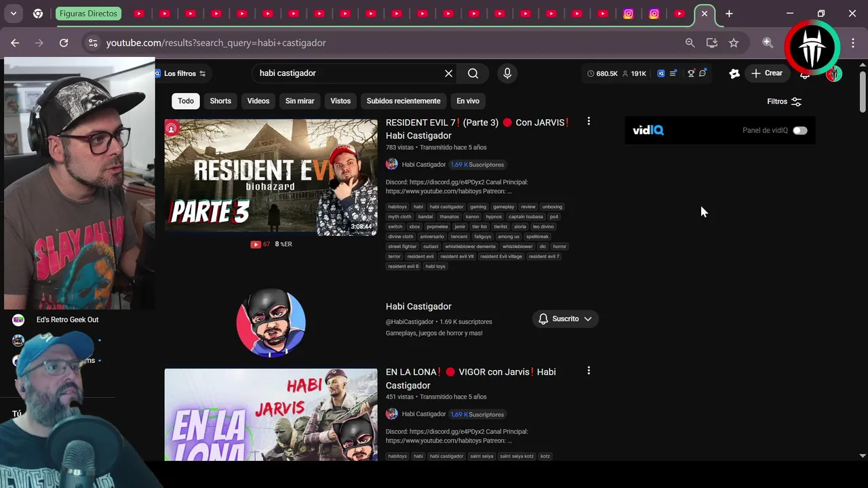Click the 'myth cloth' tag
Screen dimensions: 868x488
(x=400, y=217)
